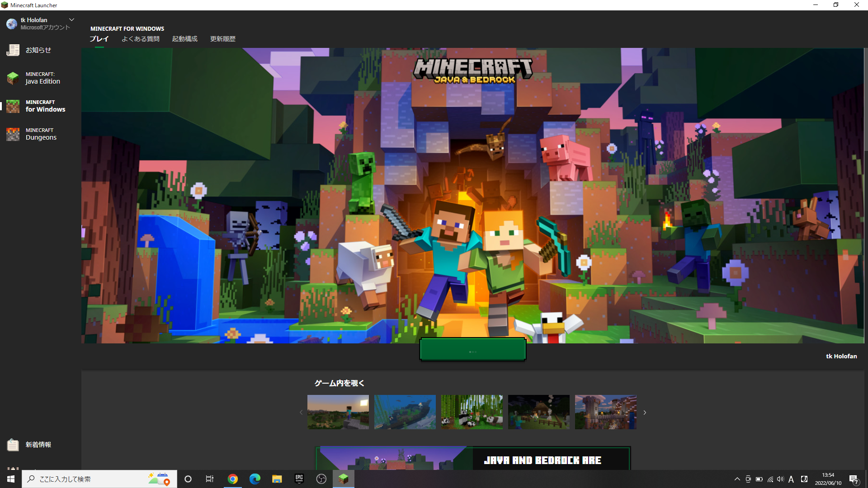This screenshot has width=868, height=488.
Task: Show hidden system tray icons chevron
Action: [737, 479]
